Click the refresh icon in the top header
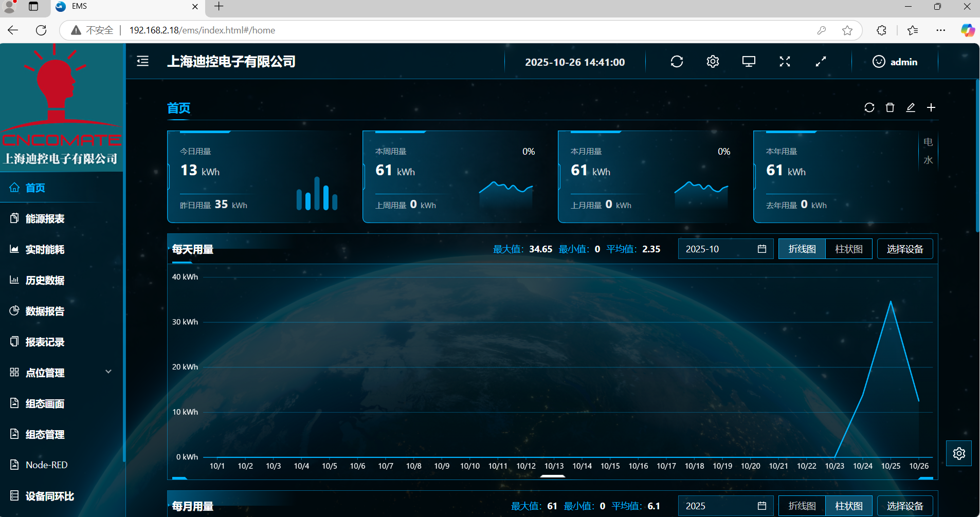980x517 pixels. tap(677, 62)
